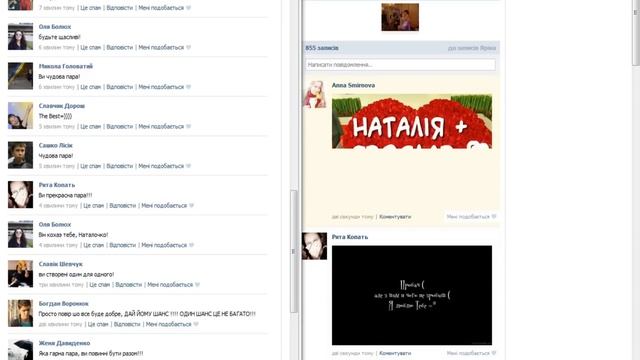
Task: Click 'Мені подобається' text under Anna Smirnova's post
Action: click(x=468, y=217)
